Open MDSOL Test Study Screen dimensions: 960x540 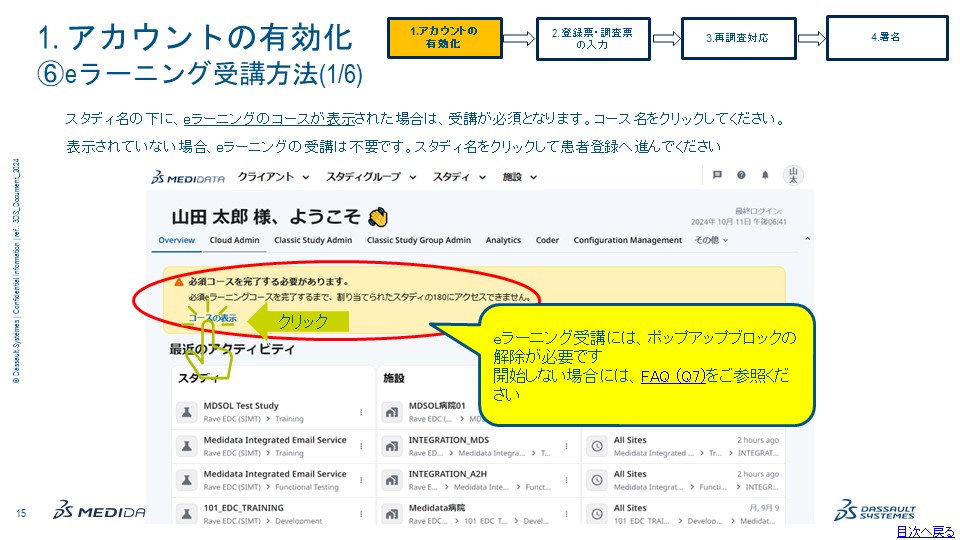click(241, 405)
